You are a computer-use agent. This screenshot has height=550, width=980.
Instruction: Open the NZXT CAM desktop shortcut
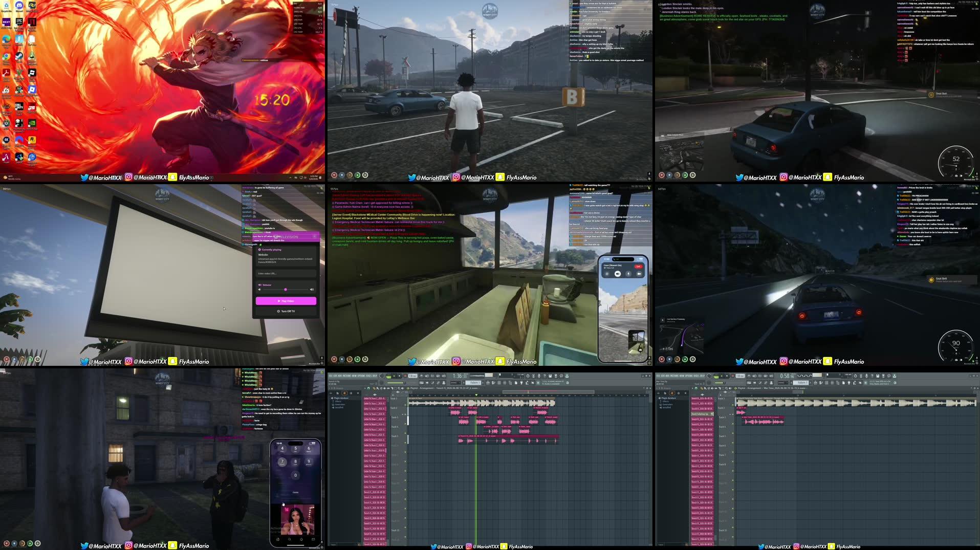coord(6,22)
